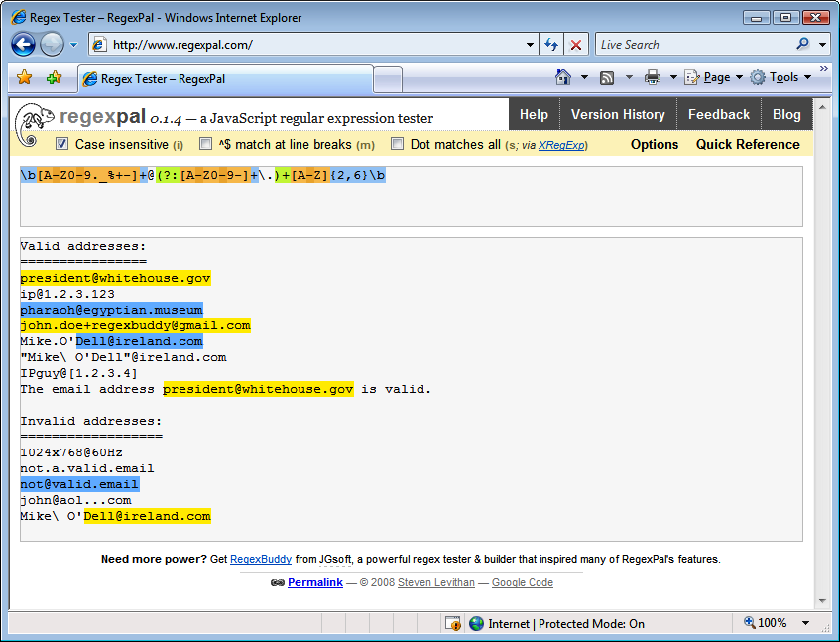Click the Refresh page icon
Image resolution: width=840 pixels, height=642 pixels.
(x=551, y=45)
